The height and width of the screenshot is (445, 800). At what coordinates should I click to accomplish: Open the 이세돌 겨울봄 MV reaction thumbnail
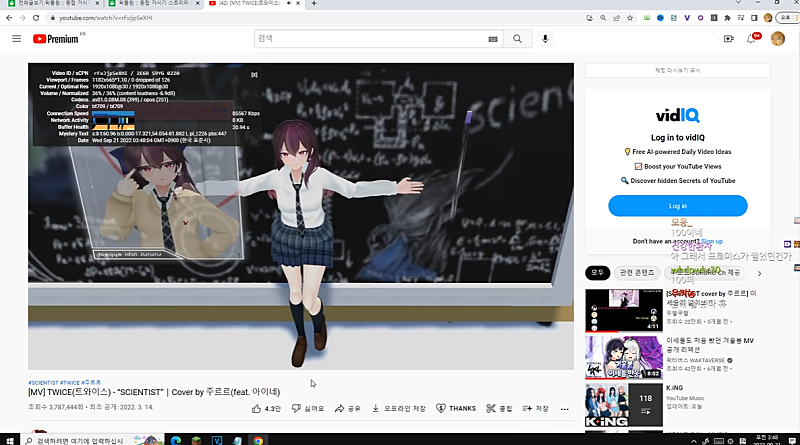pos(623,357)
